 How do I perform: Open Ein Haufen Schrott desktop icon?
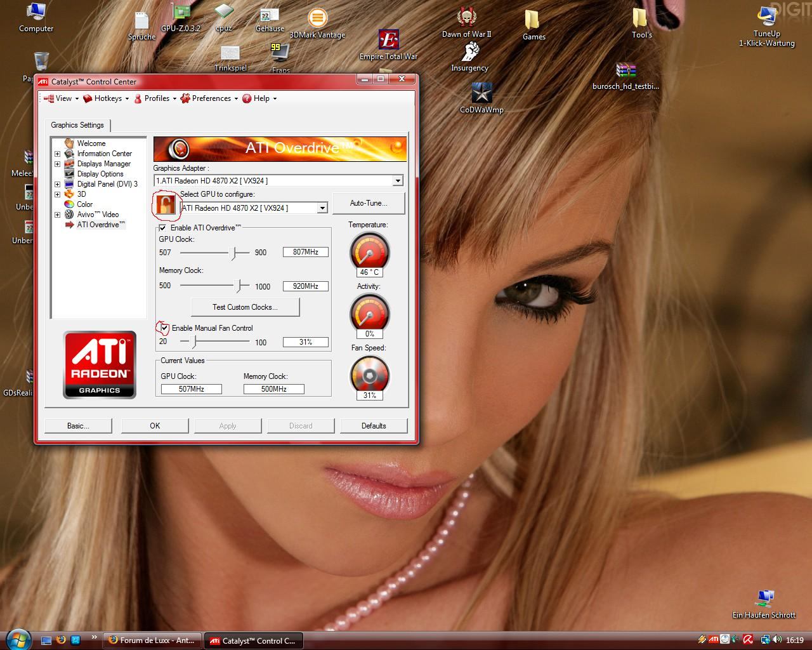(x=764, y=604)
